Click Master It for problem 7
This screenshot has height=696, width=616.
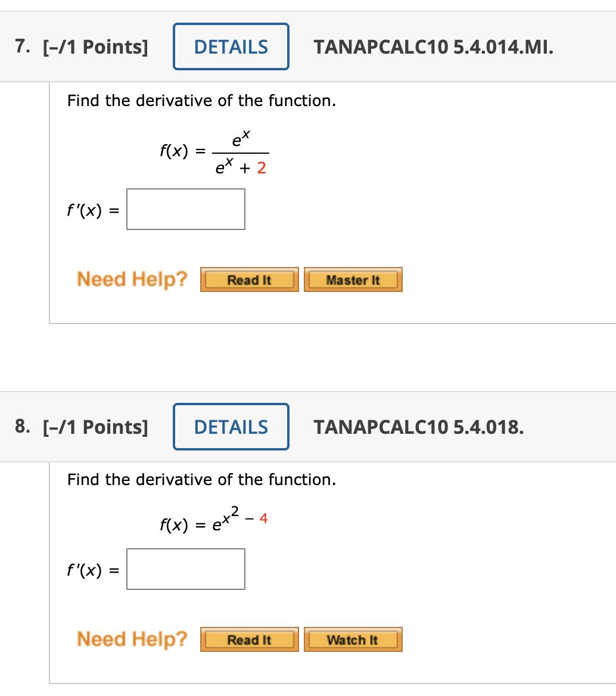tap(353, 279)
